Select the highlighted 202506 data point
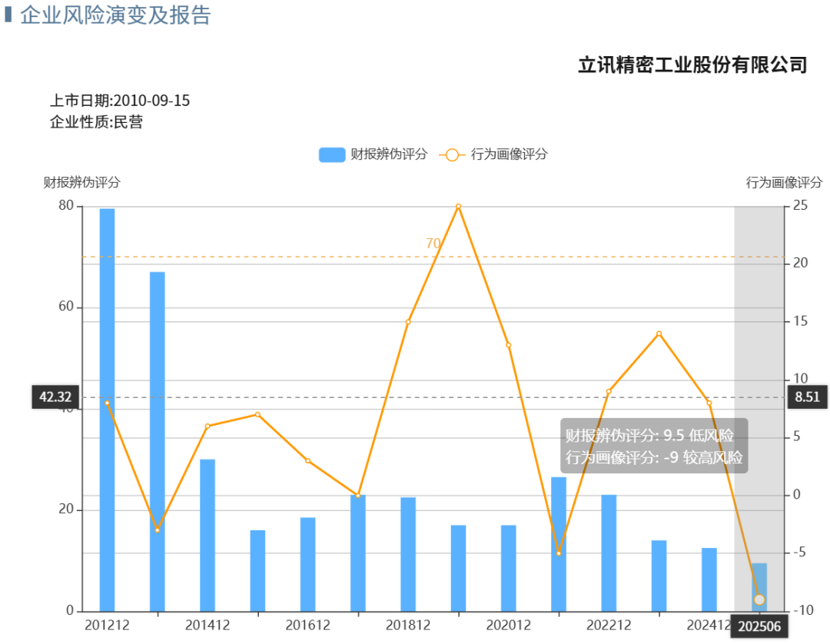The width and height of the screenshot is (830, 644). click(x=759, y=599)
